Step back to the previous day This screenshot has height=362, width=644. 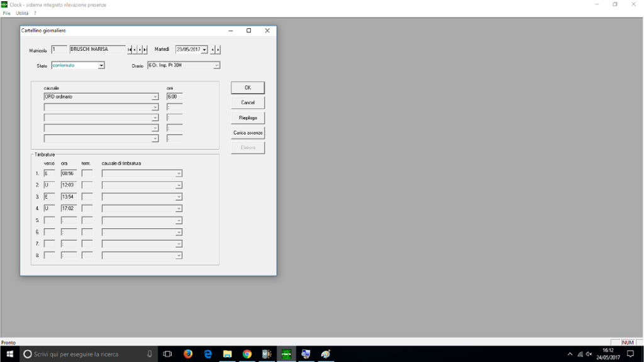213,50
